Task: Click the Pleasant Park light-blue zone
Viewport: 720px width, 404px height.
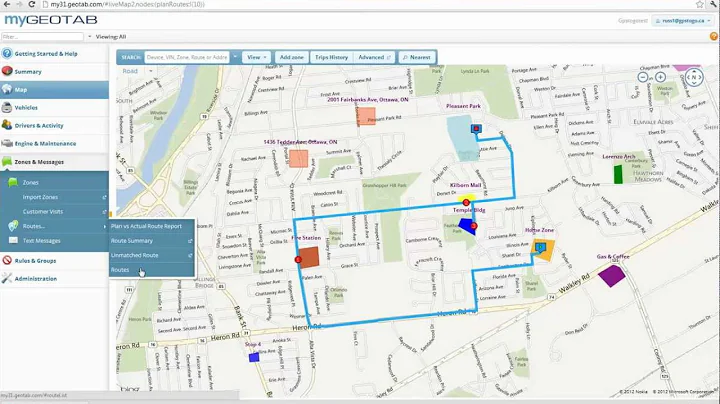Action: [463, 138]
